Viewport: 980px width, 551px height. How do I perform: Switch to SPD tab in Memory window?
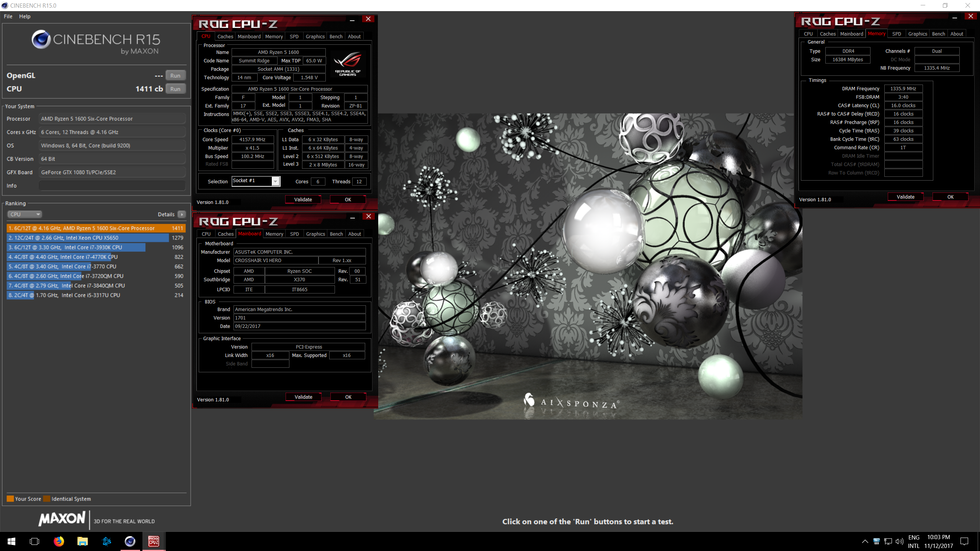[x=897, y=34]
